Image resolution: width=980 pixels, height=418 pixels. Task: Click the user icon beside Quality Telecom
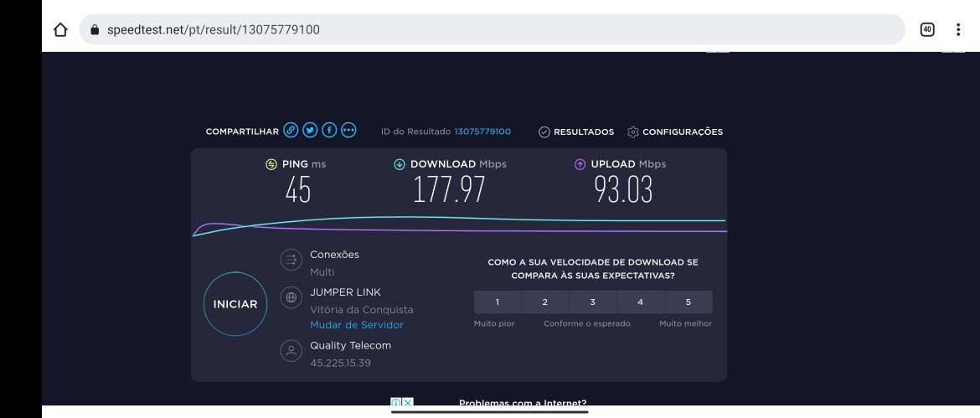click(291, 352)
